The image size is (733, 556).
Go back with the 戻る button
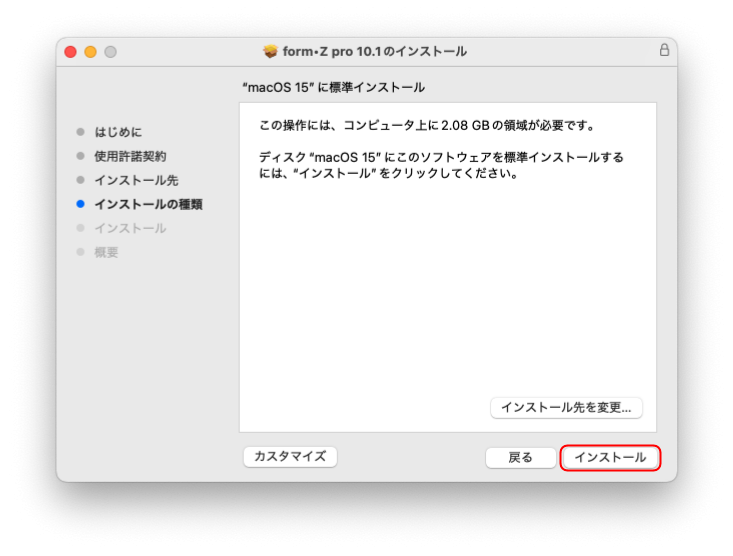(x=520, y=457)
